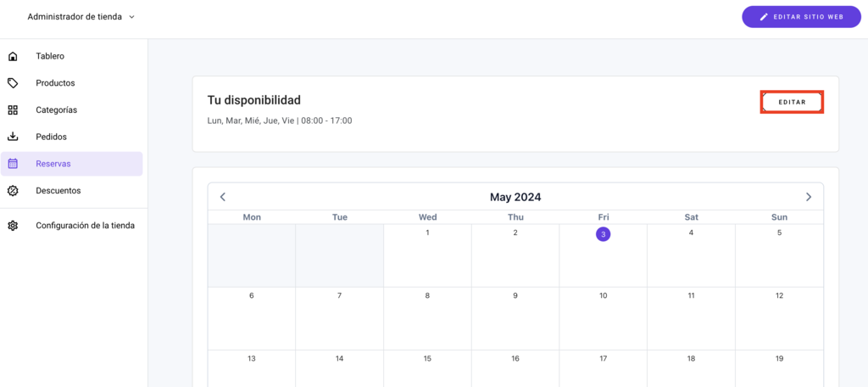Go to the previous month in calendar
The height and width of the screenshot is (387, 868).
pos(223,197)
